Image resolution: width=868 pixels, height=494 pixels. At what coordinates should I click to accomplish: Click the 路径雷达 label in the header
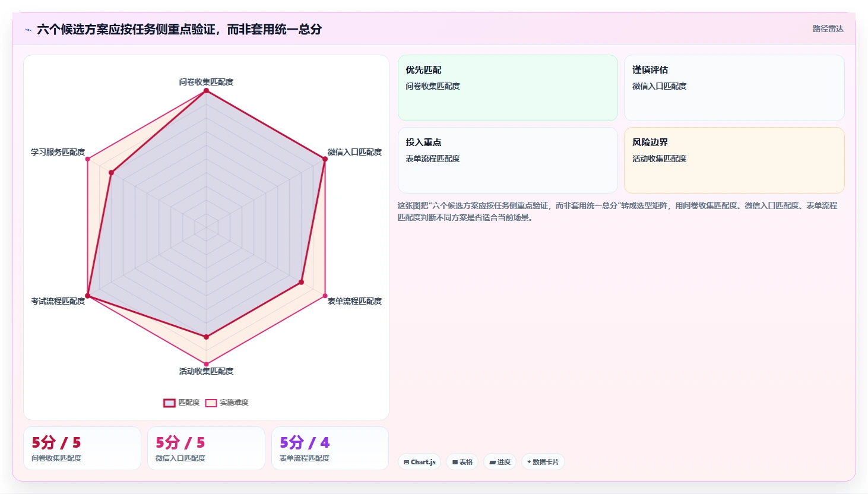828,28
